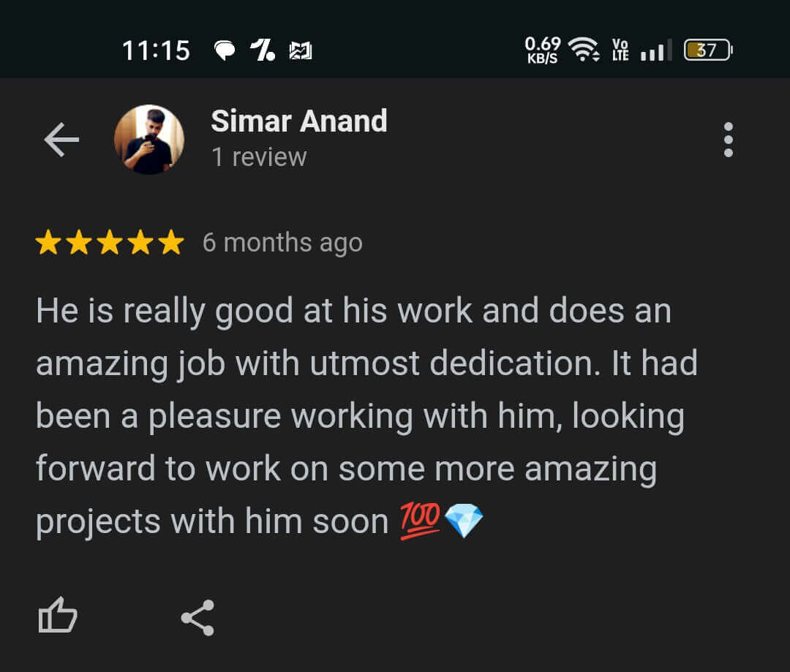Tap the chat bubble notification icon
The height and width of the screenshot is (672, 790).
[x=225, y=50]
